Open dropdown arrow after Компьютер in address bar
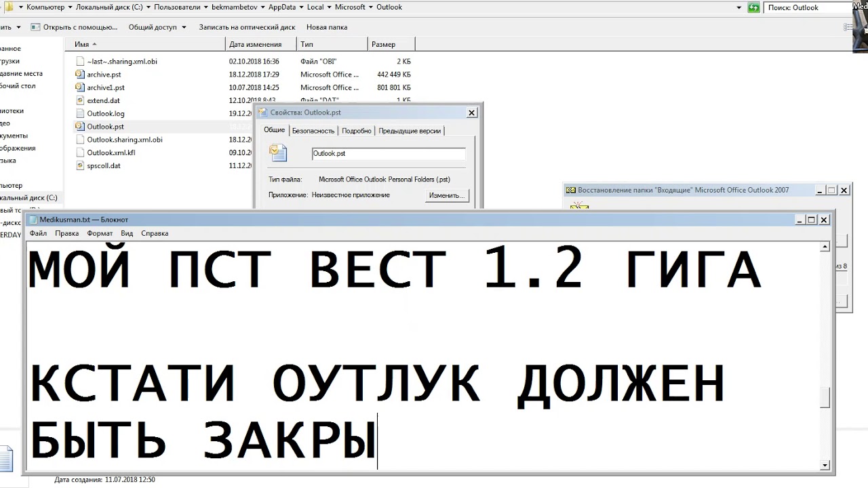 (x=69, y=7)
